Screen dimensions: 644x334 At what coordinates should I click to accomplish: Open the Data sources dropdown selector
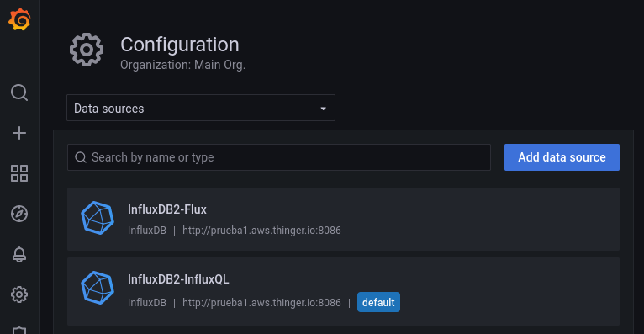click(x=201, y=108)
